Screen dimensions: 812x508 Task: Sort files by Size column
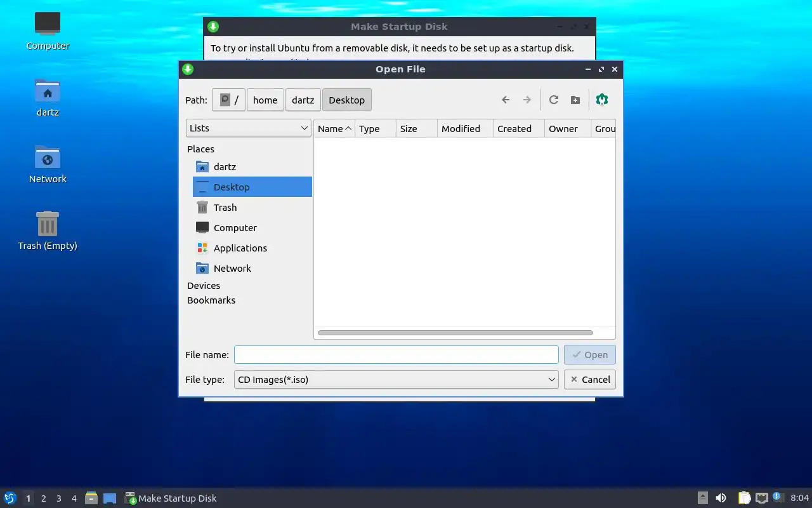click(x=417, y=128)
